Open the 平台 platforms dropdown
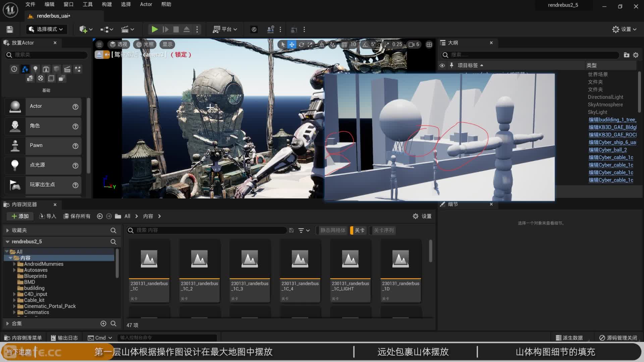The image size is (644, 362). click(225, 29)
